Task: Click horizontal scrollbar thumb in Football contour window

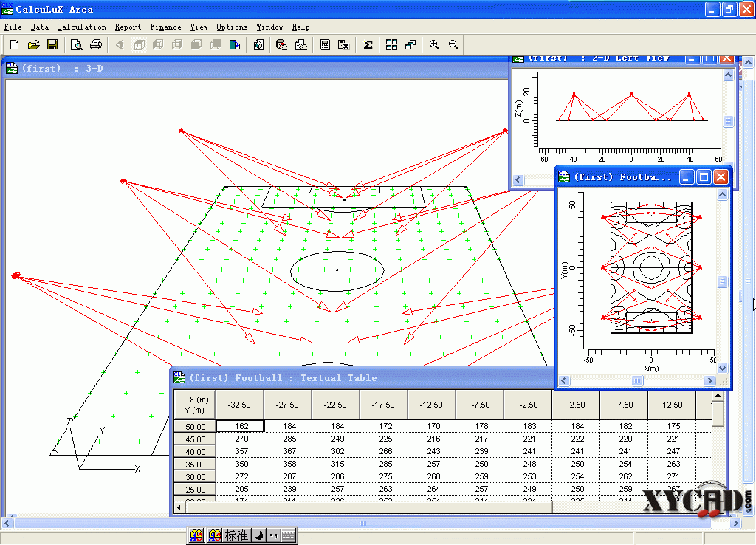Action: pos(637,381)
